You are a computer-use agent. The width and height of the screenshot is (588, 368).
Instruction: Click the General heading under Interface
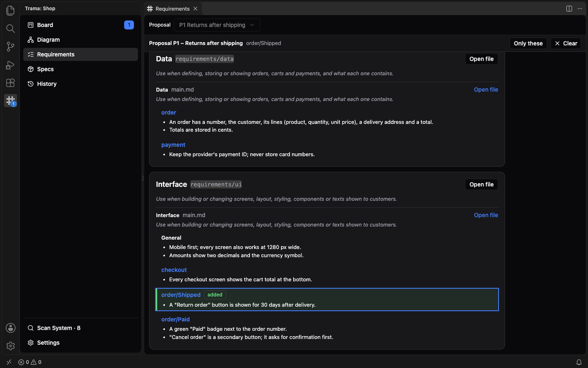171,238
